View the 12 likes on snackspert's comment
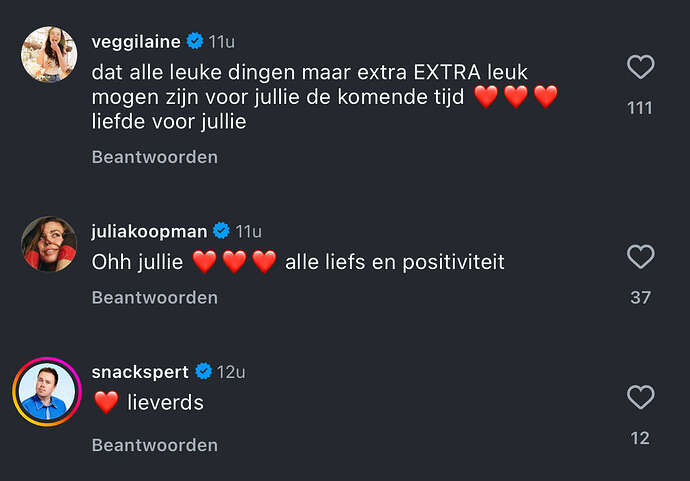690x481 pixels. coord(640,438)
